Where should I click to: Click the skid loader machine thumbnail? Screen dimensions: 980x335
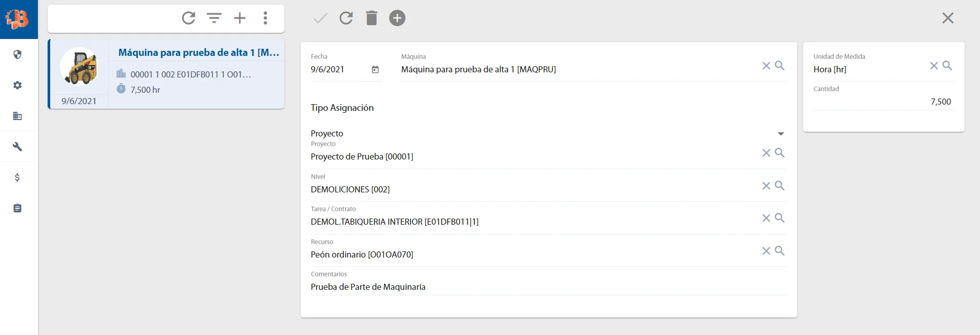click(79, 67)
